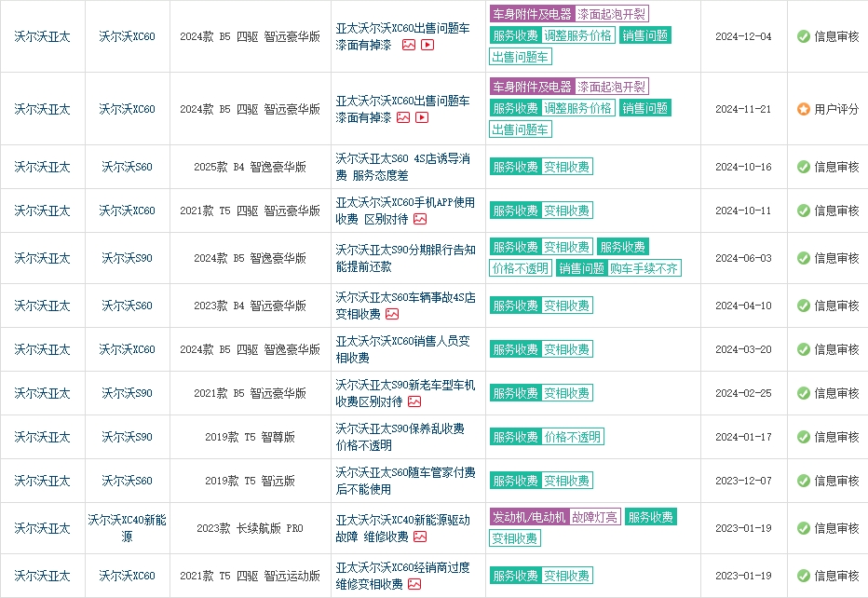This screenshot has width=868, height=598.
Task: Select the date 2023-12-07
Action: click(x=743, y=481)
